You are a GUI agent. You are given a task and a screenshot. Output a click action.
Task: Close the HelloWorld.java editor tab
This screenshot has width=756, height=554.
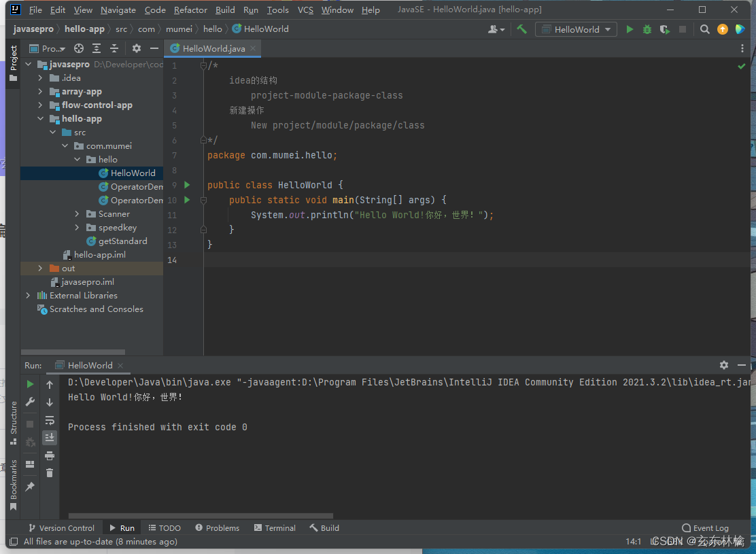(253, 48)
